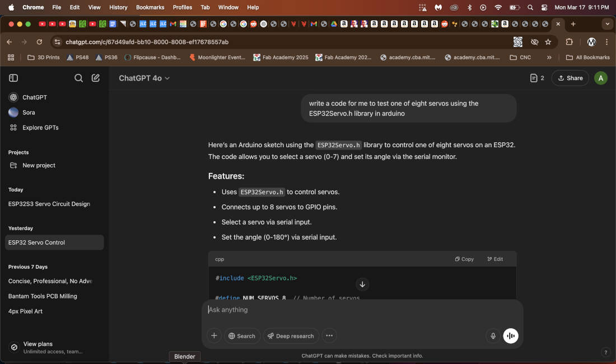Open View plans at sidebar bottom
Image resolution: width=616 pixels, height=364 pixels.
coord(53,347)
